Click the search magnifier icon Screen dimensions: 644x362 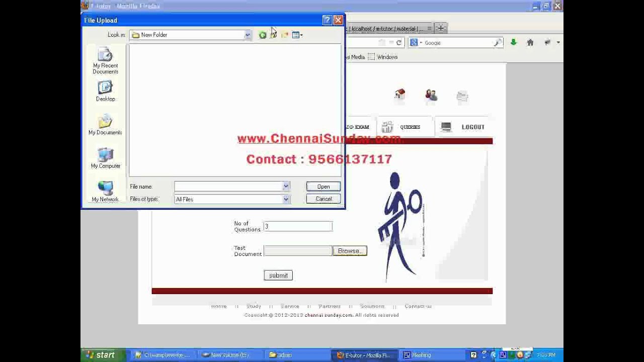498,43
